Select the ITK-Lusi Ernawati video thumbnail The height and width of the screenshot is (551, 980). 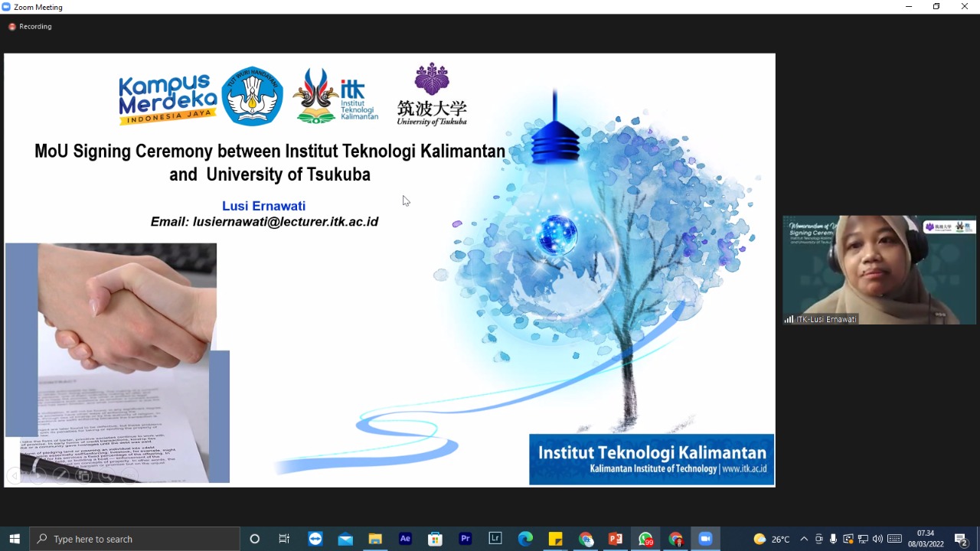click(879, 270)
